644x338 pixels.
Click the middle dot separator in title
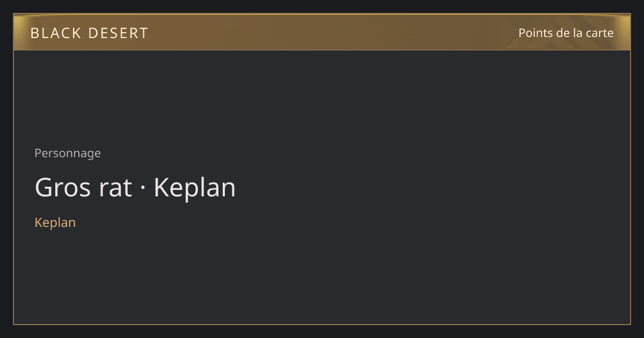tap(143, 189)
